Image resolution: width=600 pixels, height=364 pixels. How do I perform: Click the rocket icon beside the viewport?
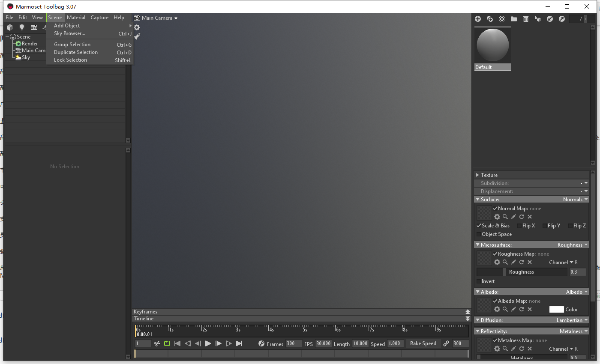(x=137, y=36)
